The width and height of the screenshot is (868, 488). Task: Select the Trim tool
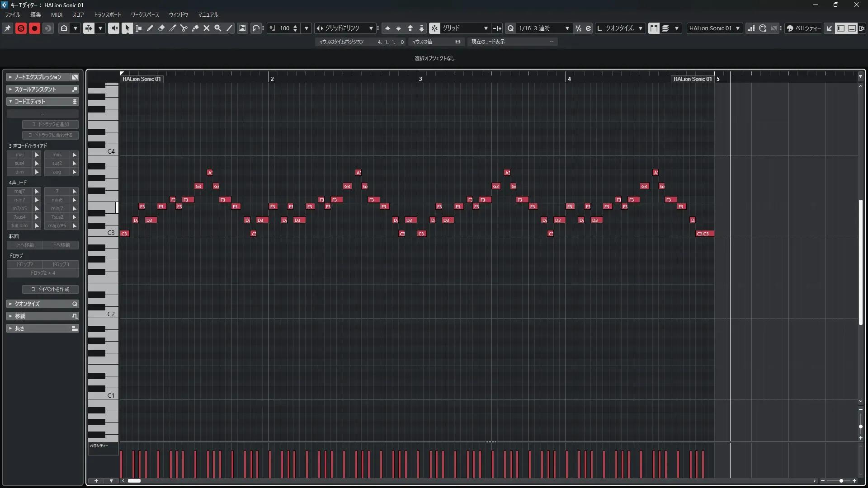[x=173, y=28]
